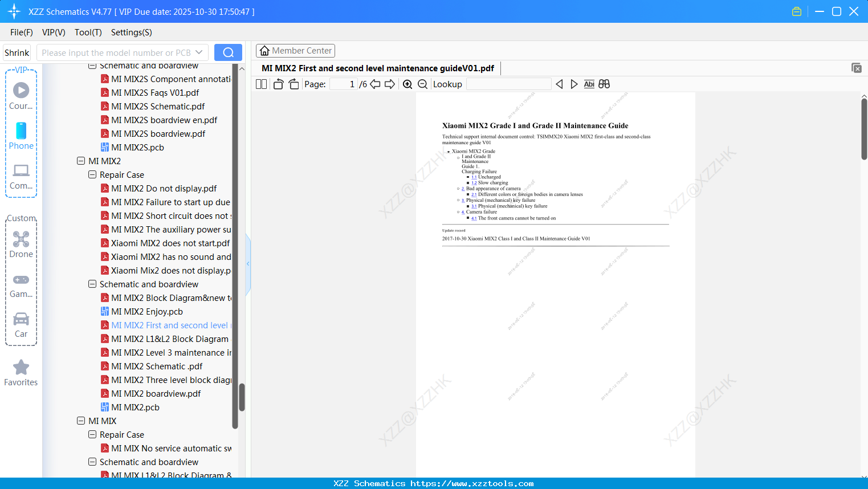Screen dimensions: 868x489
Task: Collapse Repair Case under MI MIX
Action: pyautogui.click(x=92, y=435)
